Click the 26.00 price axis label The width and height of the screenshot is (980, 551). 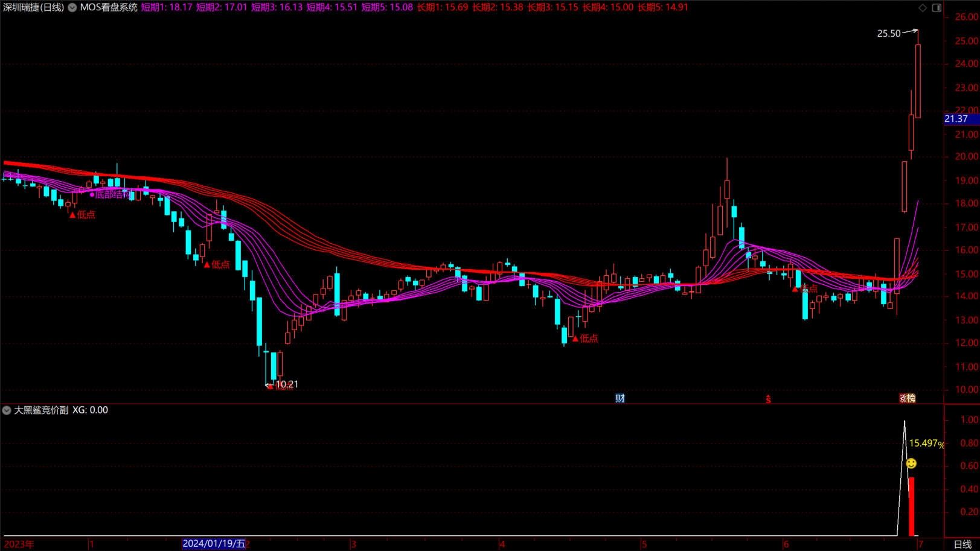(967, 17)
